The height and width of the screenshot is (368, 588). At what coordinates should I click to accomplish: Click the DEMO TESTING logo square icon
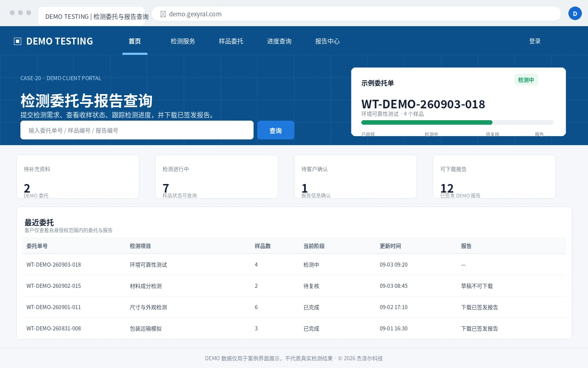click(x=18, y=41)
